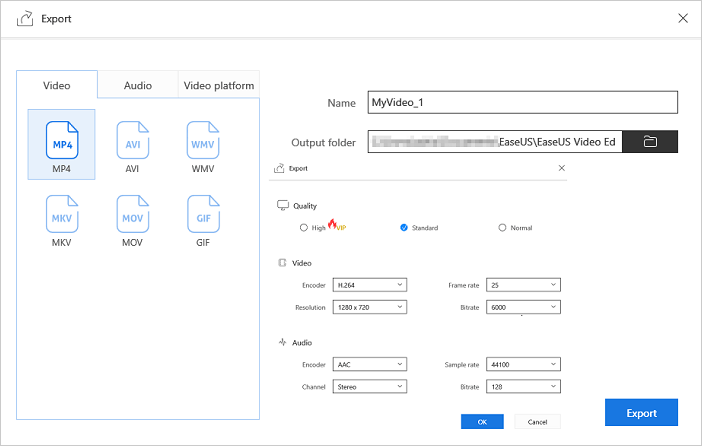Select the GIF format icon
Screen dimensions: 702x446
click(202, 214)
